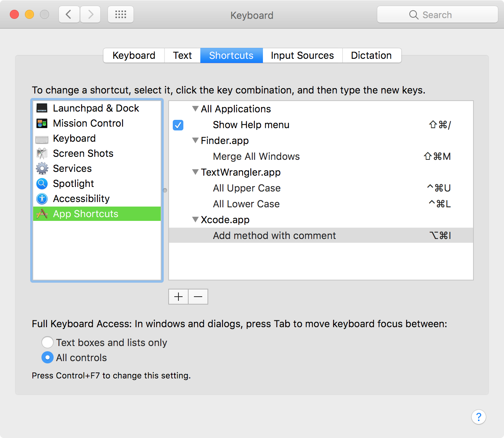Remove selected shortcut with minus button

click(x=198, y=297)
